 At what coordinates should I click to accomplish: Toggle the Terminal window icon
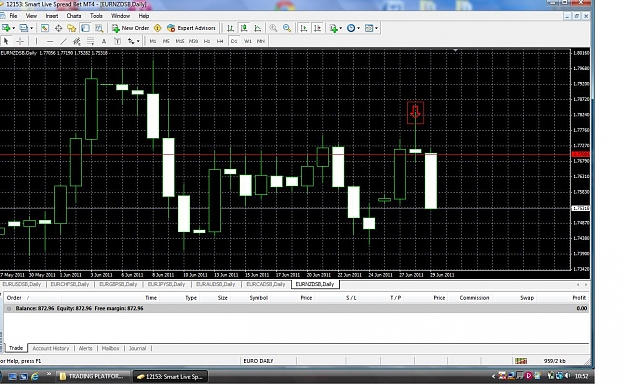85,28
